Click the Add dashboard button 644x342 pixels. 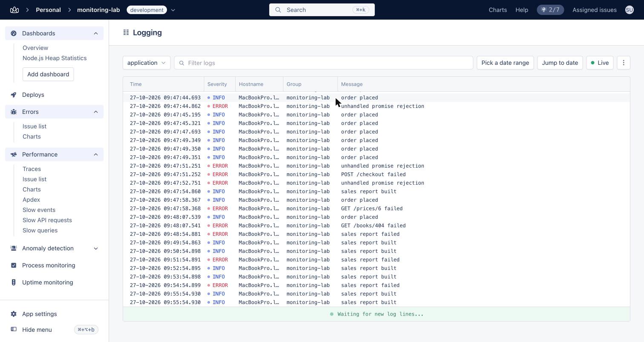48,74
